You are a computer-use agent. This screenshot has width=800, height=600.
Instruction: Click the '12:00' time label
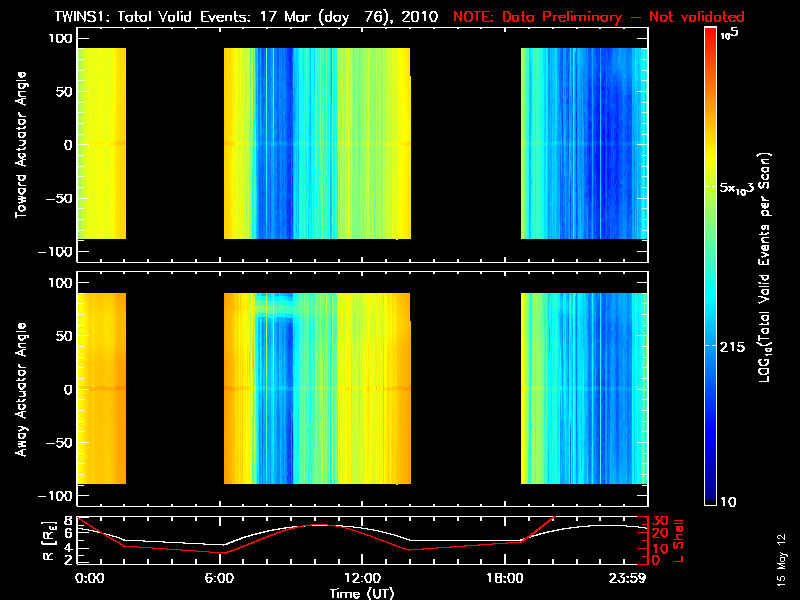coord(362,578)
